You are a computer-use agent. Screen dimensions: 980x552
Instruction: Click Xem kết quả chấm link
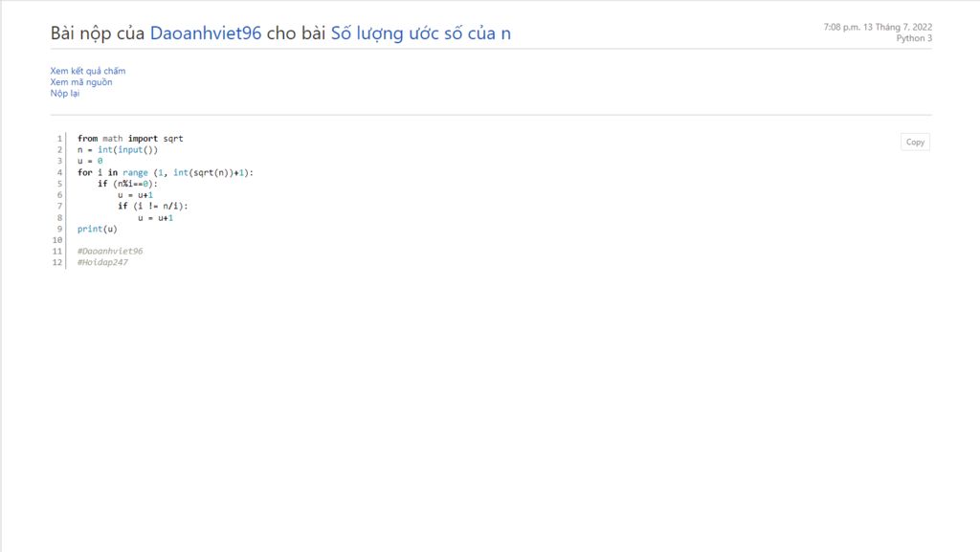tap(87, 71)
